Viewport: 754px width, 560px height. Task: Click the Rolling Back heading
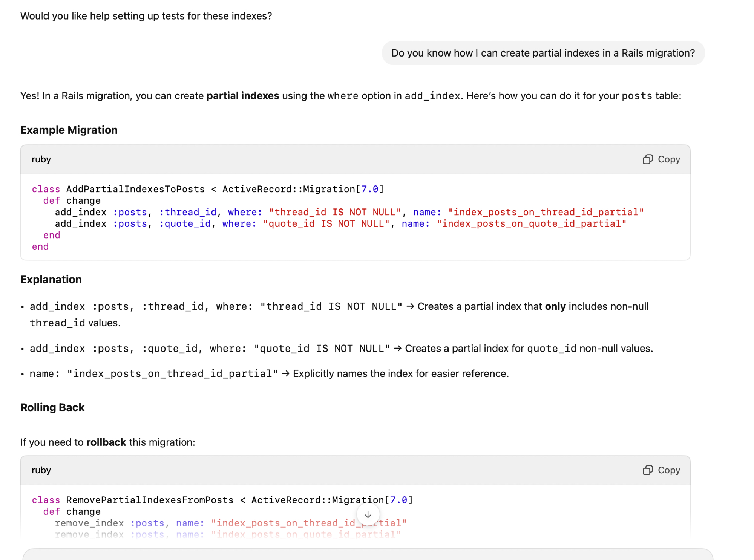tap(52, 407)
